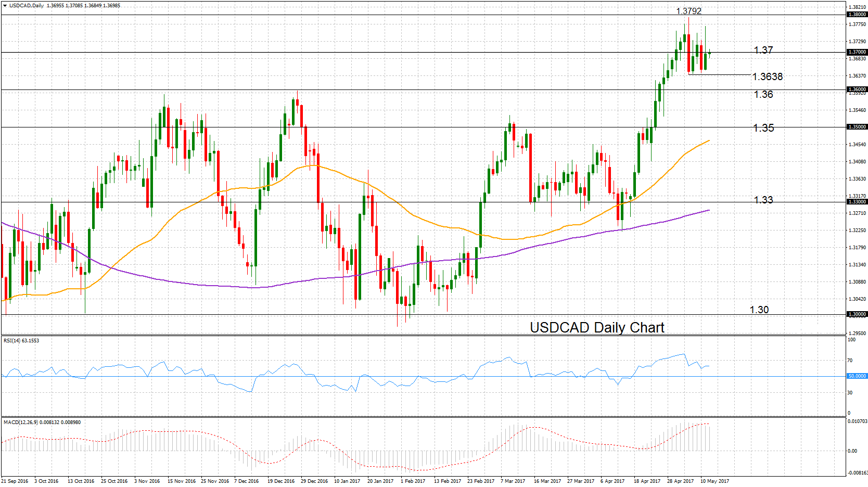Select the 1.37 level label
Viewport: 868px width, 487px height.
[763, 50]
